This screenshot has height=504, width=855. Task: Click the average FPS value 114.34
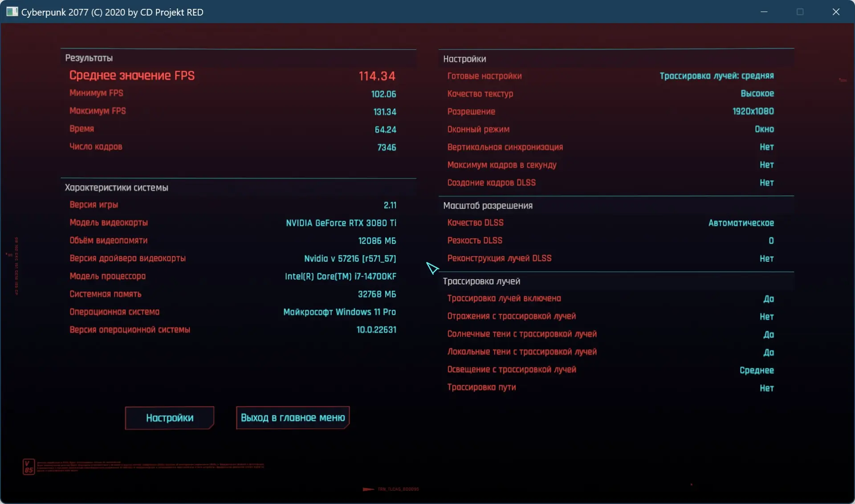[x=377, y=76]
